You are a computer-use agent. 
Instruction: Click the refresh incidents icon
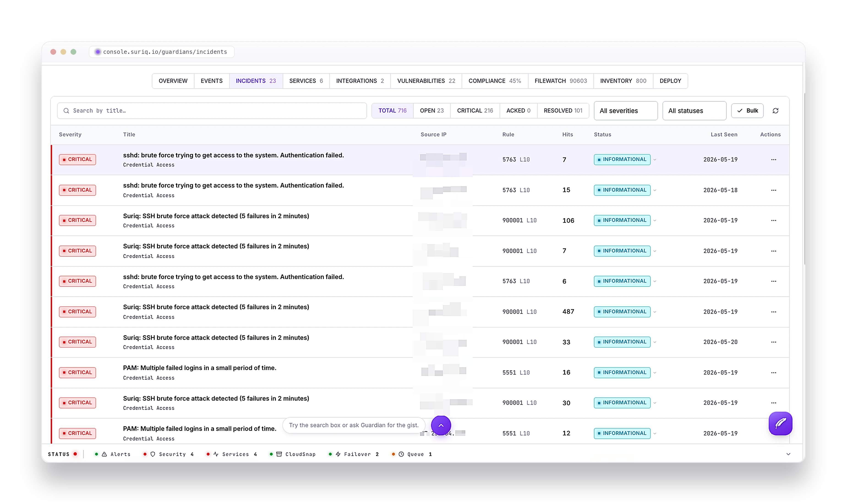point(775,111)
